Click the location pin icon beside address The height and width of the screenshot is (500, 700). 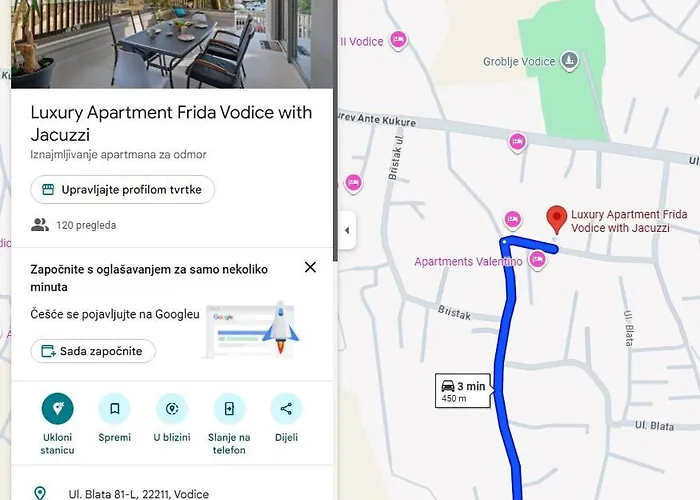coord(40,493)
